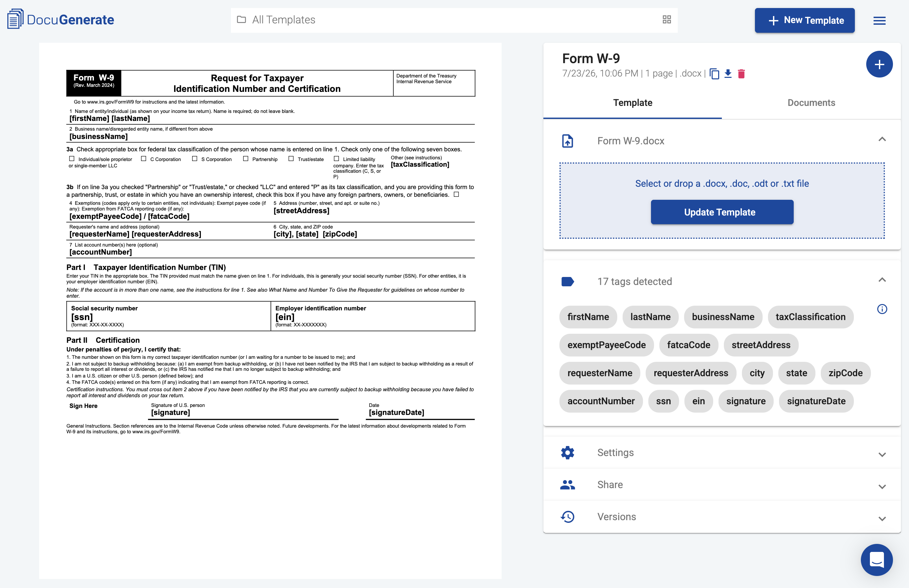Click the [streetAddress] placeholder in preview
Image resolution: width=909 pixels, height=588 pixels.
tap(301, 211)
